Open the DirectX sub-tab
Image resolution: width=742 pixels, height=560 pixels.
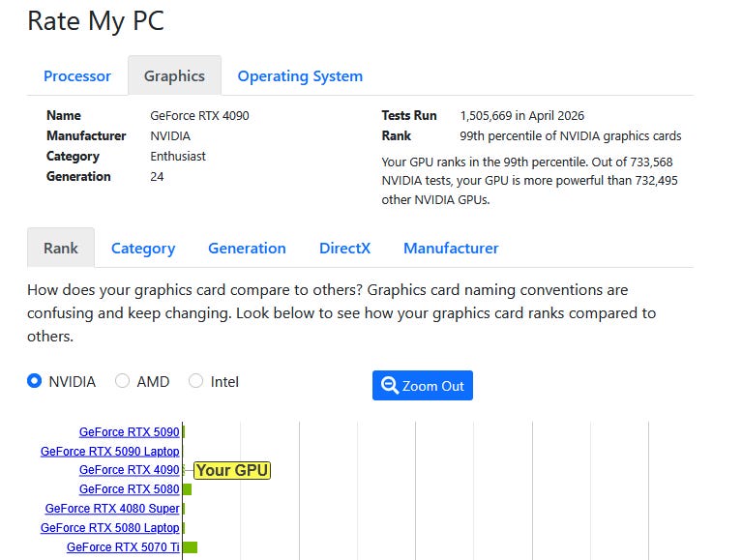coord(345,249)
